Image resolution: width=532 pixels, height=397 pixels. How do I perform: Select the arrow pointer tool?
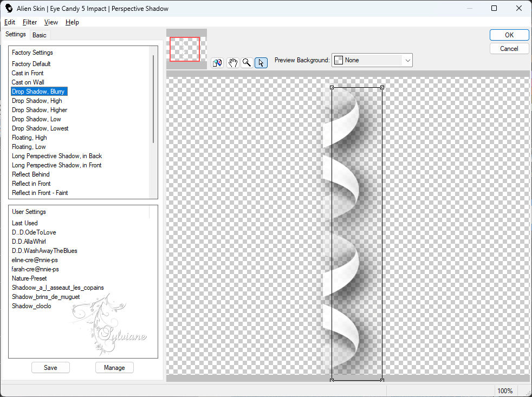(x=261, y=63)
